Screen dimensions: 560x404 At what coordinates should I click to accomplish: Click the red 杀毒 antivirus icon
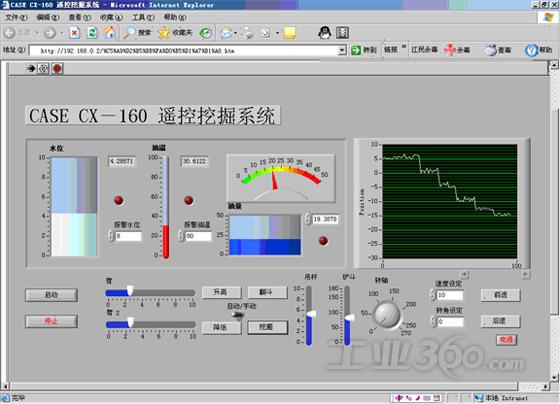tap(450, 50)
